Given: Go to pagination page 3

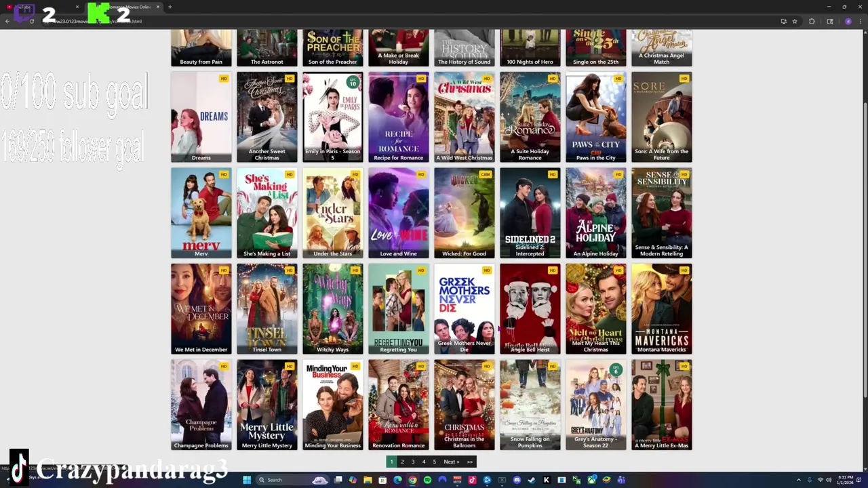Looking at the screenshot, I should point(413,462).
